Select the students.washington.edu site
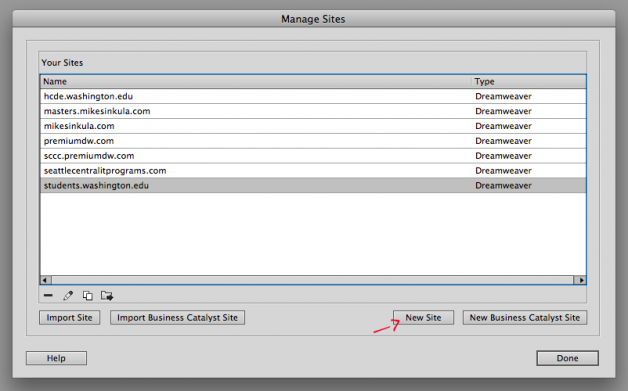The height and width of the screenshot is (391, 628). pos(313,185)
